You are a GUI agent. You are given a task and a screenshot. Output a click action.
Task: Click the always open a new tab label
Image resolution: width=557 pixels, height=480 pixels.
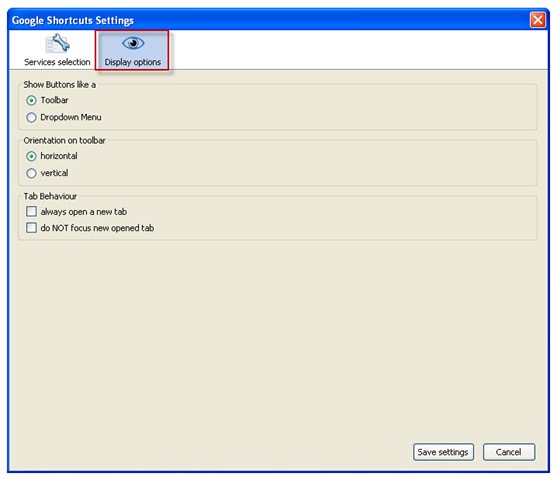(x=83, y=212)
